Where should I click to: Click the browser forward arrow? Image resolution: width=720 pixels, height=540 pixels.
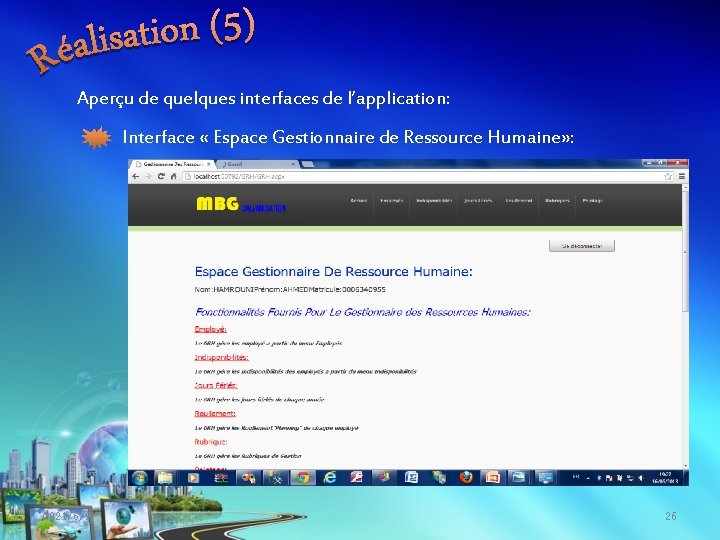[x=148, y=176]
